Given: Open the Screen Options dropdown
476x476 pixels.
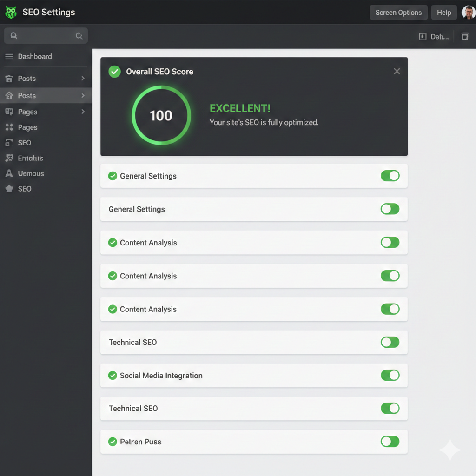Looking at the screenshot, I should click(x=398, y=13).
